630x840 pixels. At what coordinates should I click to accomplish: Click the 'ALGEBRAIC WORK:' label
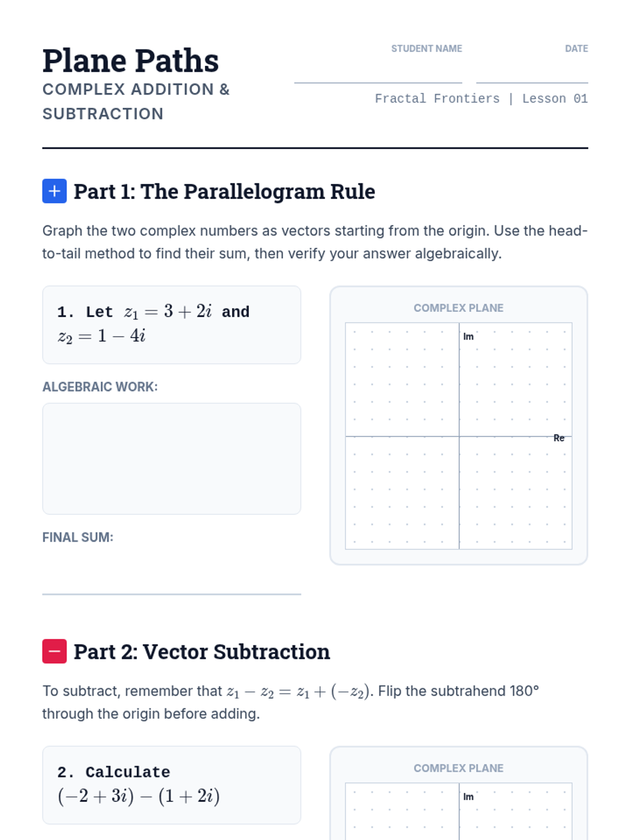(100, 387)
